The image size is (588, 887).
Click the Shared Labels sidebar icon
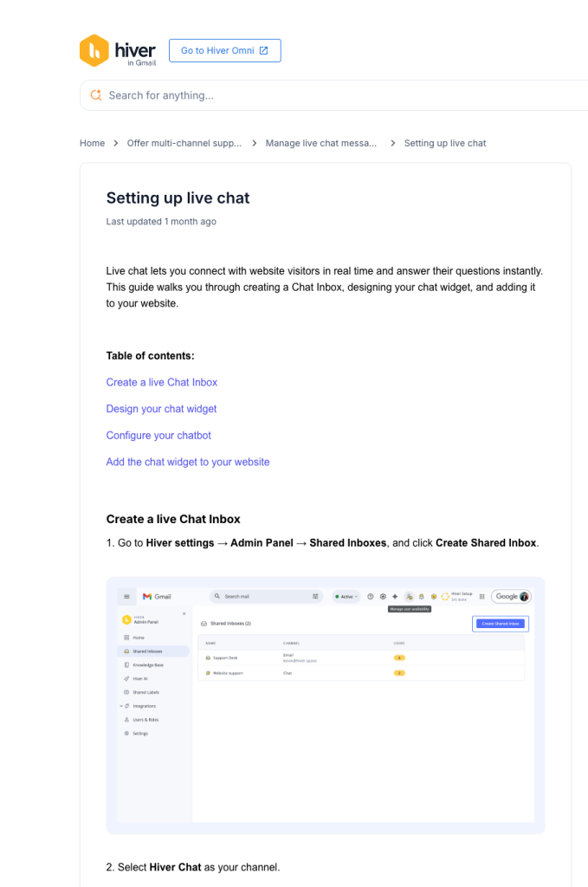point(126,692)
